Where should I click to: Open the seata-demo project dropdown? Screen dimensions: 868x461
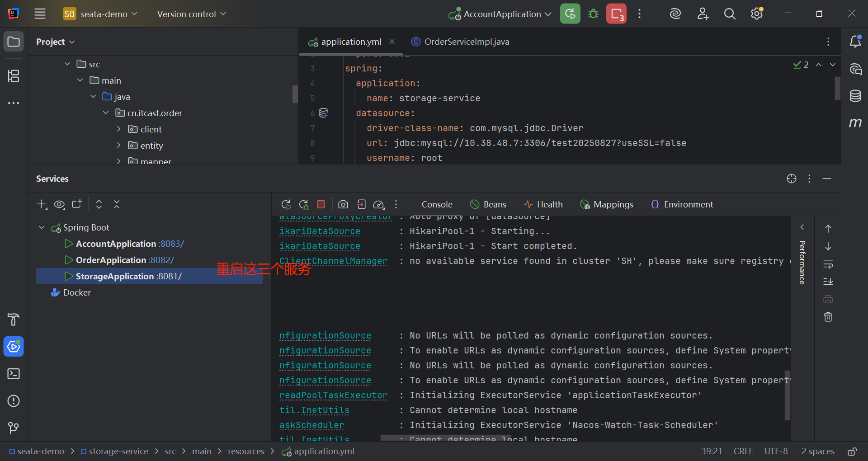tap(100, 14)
